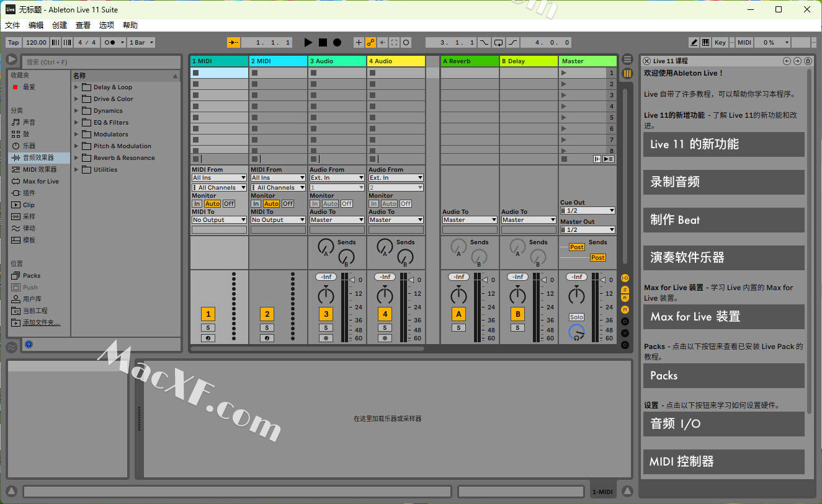Click the Arrangement Record button
Image resolution: width=822 pixels, height=504 pixels.
tap(337, 42)
